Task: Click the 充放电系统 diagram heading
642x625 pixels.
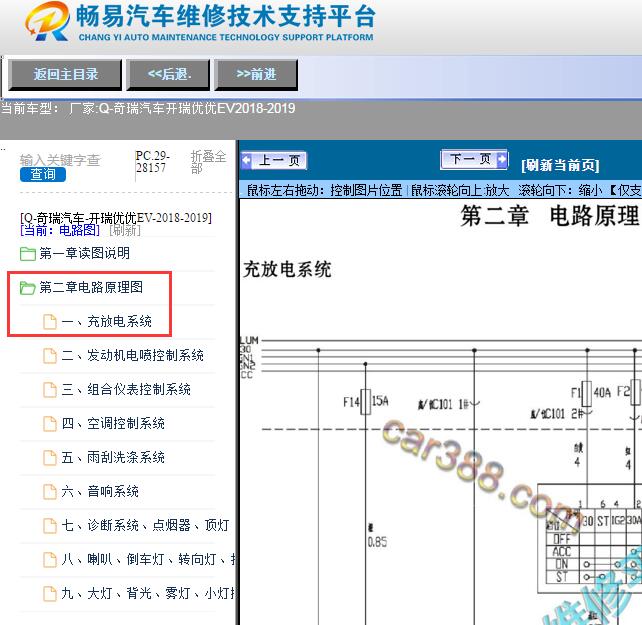Action: pos(287,269)
